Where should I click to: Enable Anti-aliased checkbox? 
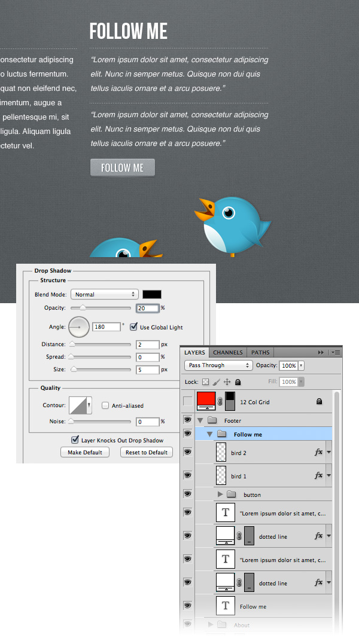pos(105,405)
